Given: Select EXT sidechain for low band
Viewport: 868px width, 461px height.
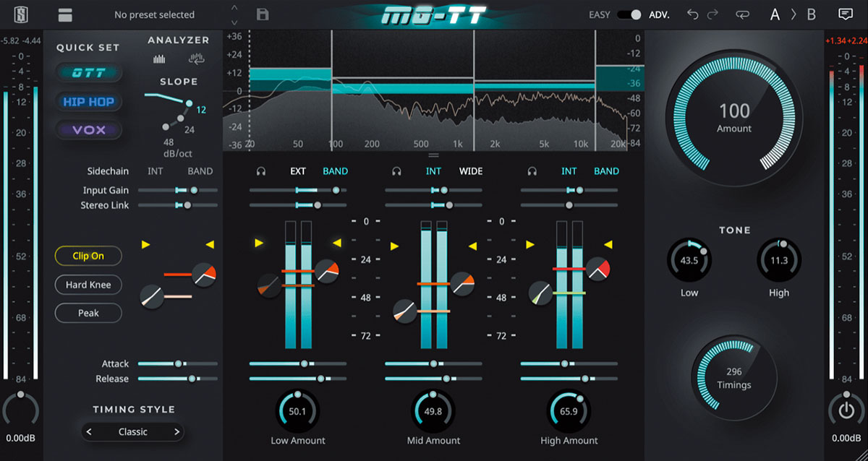Looking at the screenshot, I should tap(298, 171).
